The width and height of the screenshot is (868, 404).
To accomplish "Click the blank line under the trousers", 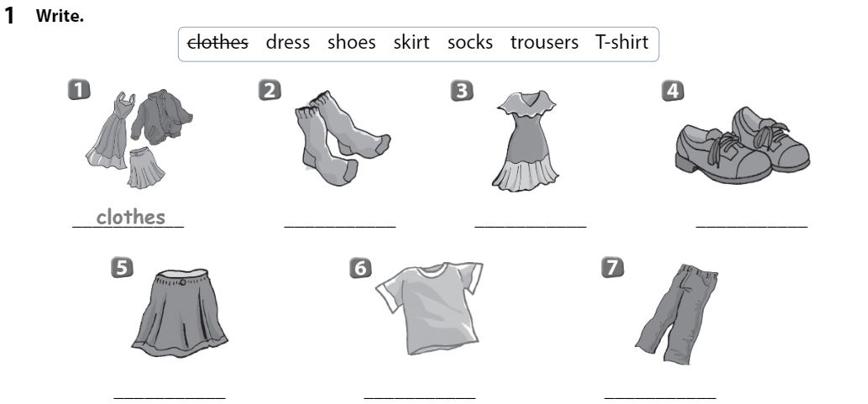I will click(660, 397).
